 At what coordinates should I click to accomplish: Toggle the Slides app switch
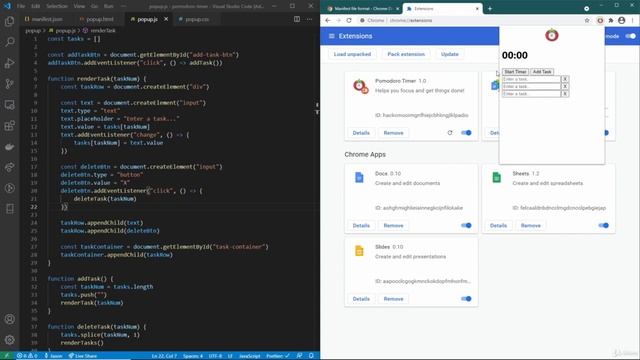pyautogui.click(x=466, y=299)
